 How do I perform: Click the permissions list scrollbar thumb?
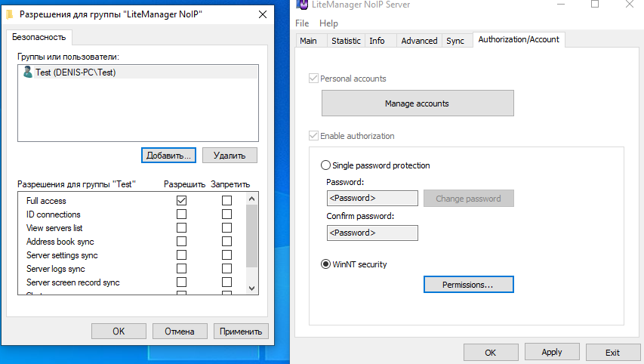point(251,236)
